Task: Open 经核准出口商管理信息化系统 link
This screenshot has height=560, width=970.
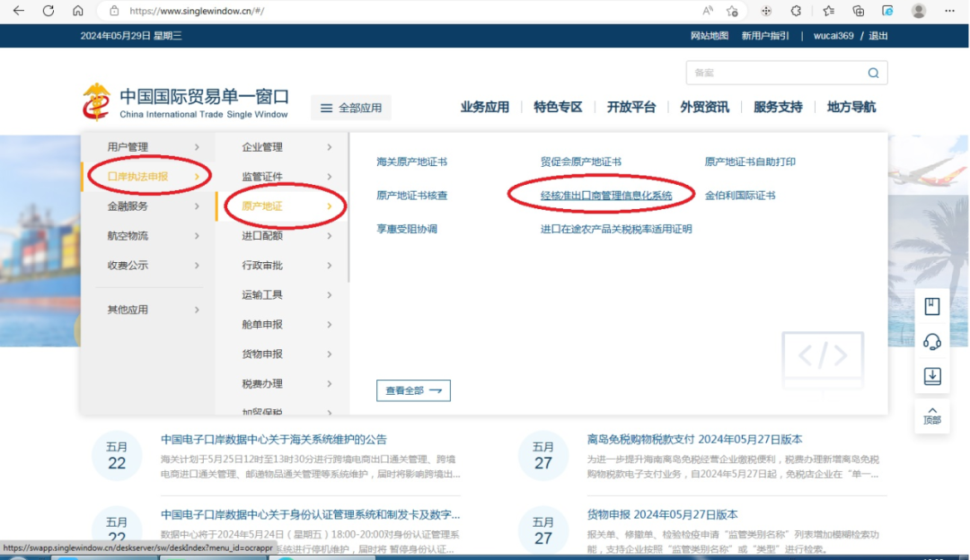Action: [605, 196]
